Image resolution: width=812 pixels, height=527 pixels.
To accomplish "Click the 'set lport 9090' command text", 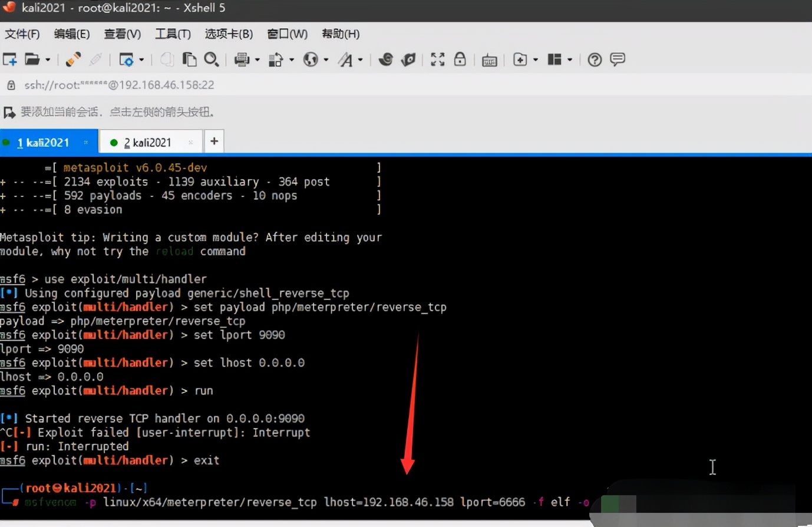I will click(239, 335).
